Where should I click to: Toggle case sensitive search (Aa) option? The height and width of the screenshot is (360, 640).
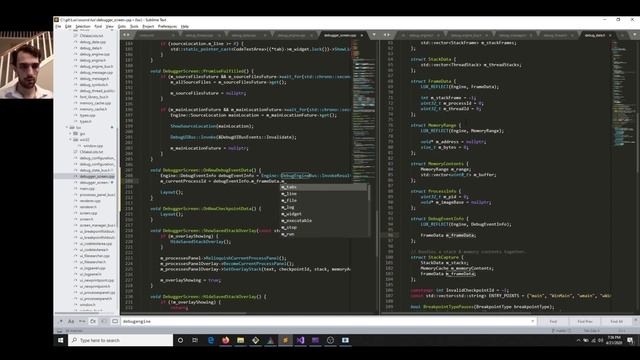tap(71, 322)
